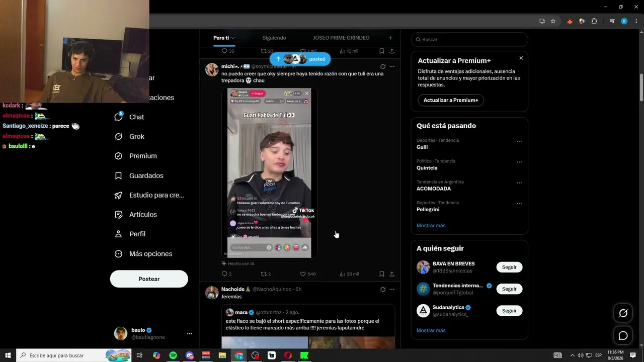The image size is (644, 362).
Task: Open Perfil page from sidebar
Action: click(x=130, y=234)
